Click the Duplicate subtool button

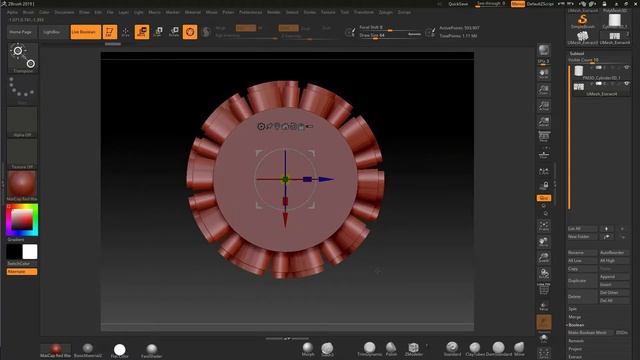(582, 281)
